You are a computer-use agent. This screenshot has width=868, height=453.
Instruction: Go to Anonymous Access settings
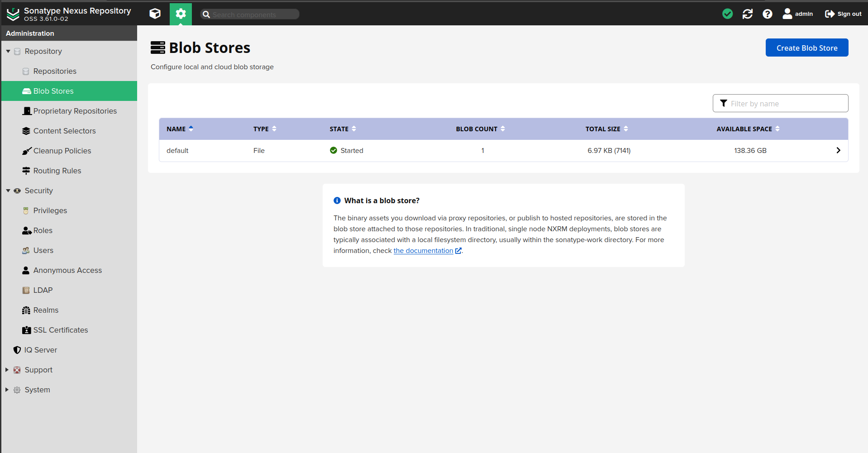click(67, 270)
